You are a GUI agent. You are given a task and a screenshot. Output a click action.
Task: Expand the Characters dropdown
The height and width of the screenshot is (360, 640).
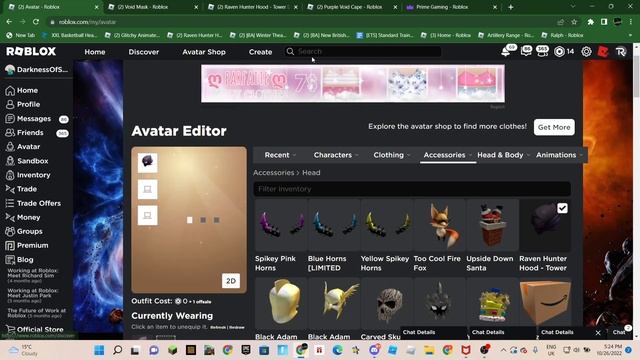pos(336,155)
